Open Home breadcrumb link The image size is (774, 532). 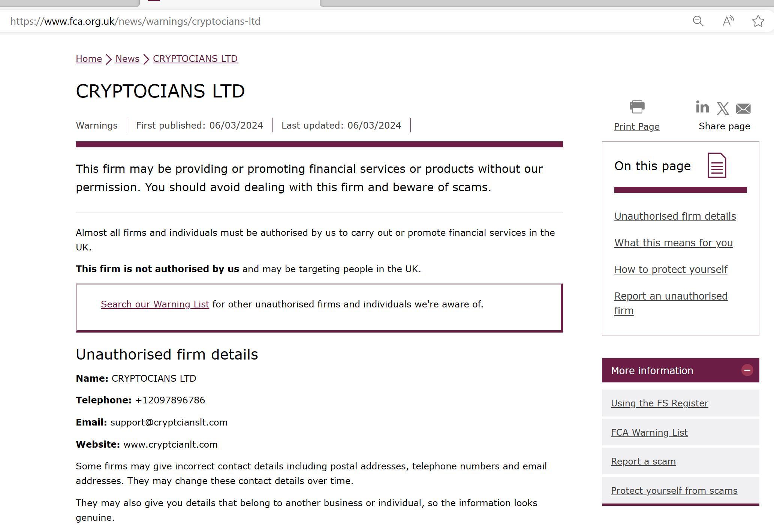(x=89, y=59)
